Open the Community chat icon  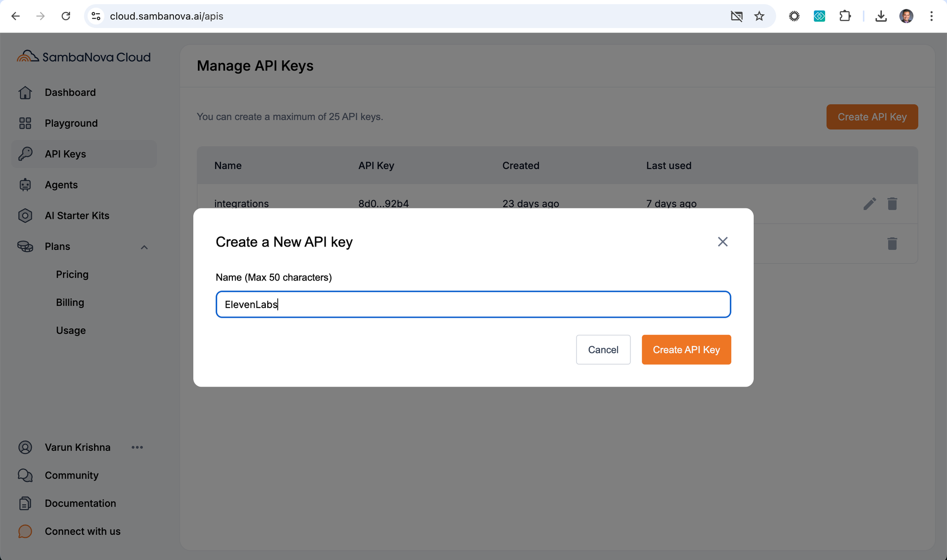coord(25,475)
